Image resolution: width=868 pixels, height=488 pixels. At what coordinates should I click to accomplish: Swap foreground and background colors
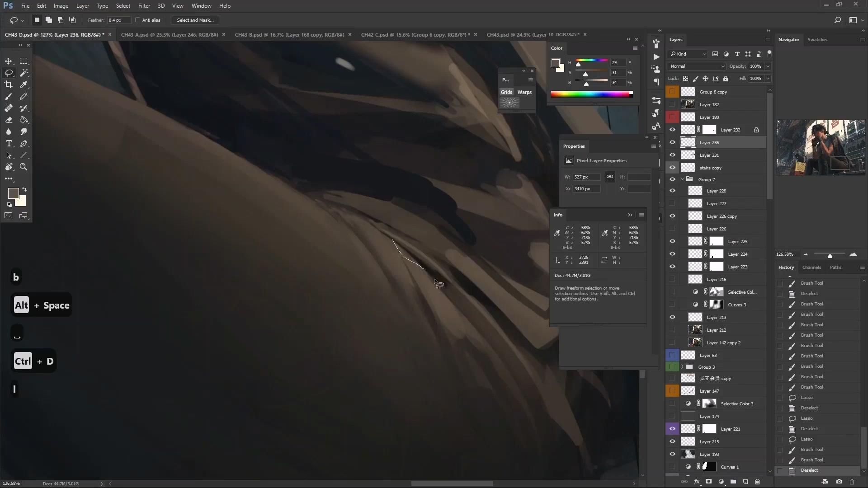point(24,189)
